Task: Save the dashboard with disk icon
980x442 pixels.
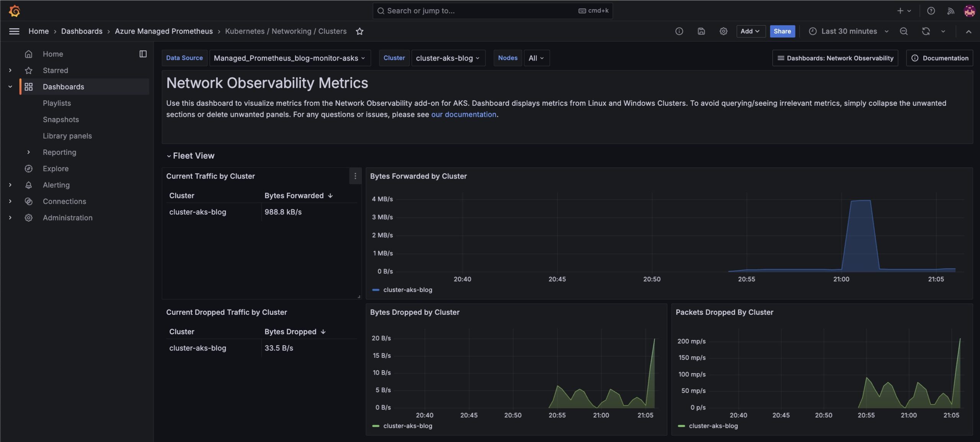Action: 701,31
